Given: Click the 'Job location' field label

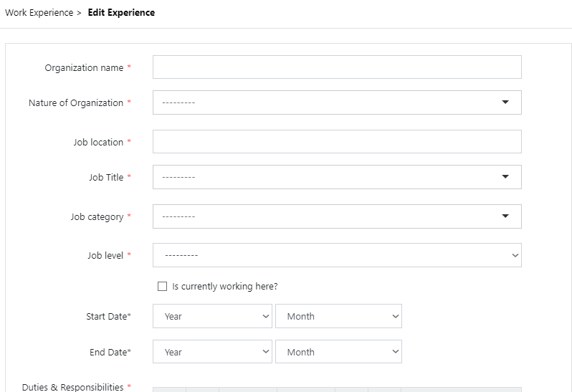Looking at the screenshot, I should [x=98, y=143].
